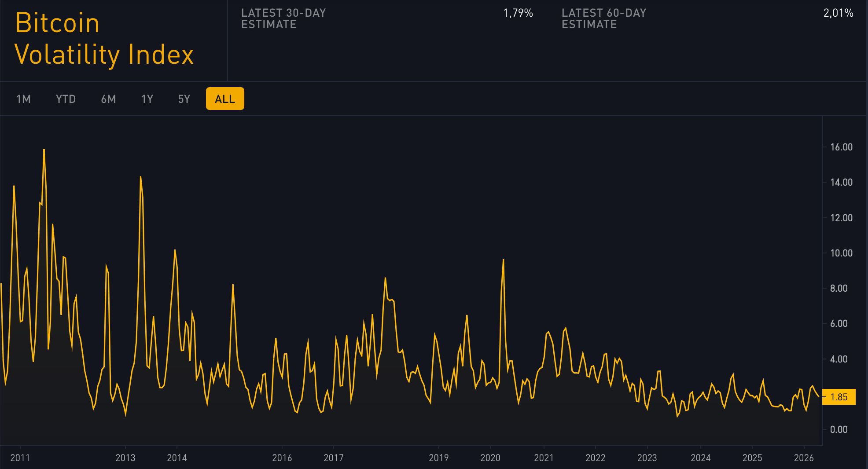The width and height of the screenshot is (868, 469).
Task: Click the highlighted ALL range button
Action: pos(225,99)
